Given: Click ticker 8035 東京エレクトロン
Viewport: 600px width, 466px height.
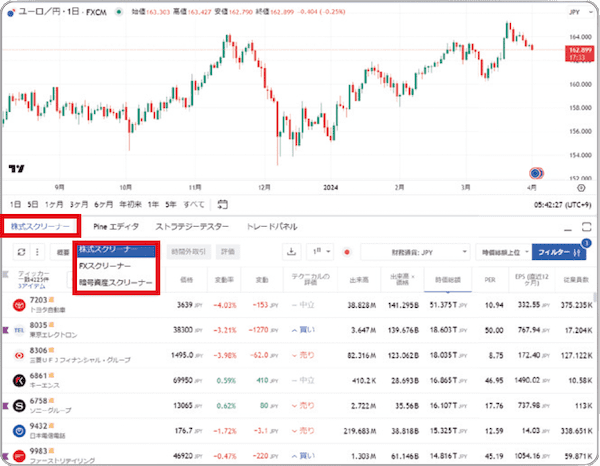Looking at the screenshot, I should pyautogui.click(x=53, y=330).
